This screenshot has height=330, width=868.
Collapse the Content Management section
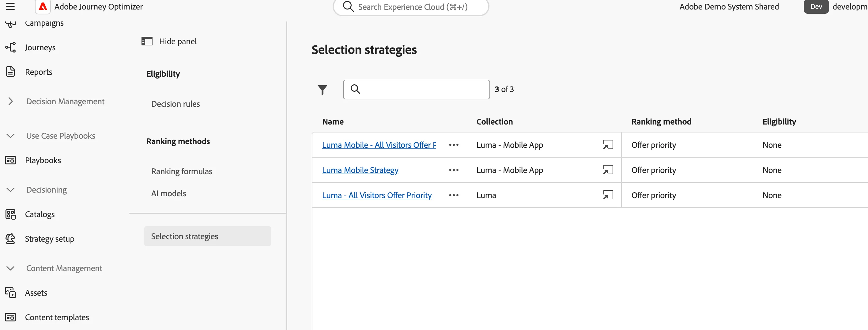click(10, 268)
